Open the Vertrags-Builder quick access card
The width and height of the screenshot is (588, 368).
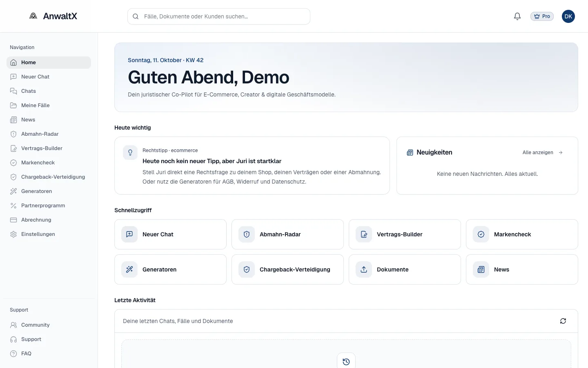405,234
